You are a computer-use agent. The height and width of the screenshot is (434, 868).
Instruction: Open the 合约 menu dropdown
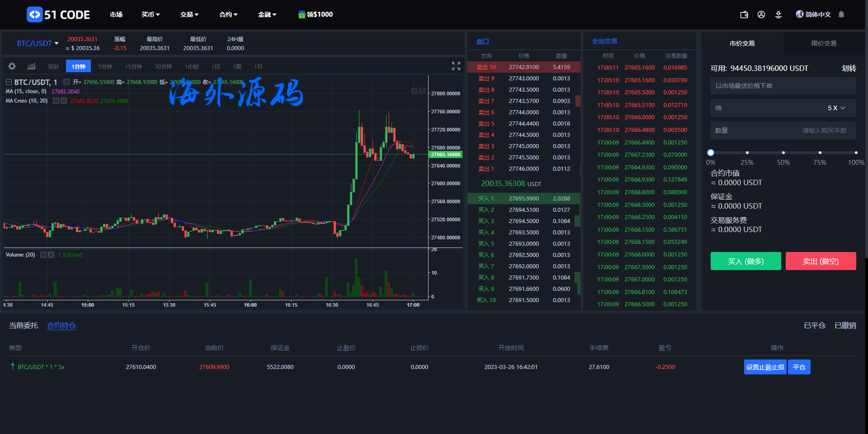[x=228, y=14]
